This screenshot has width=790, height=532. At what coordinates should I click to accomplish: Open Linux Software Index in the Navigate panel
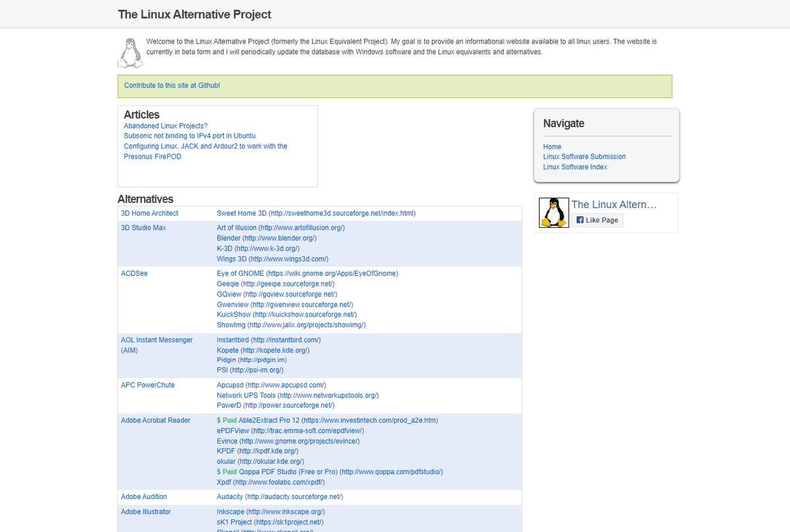point(575,167)
